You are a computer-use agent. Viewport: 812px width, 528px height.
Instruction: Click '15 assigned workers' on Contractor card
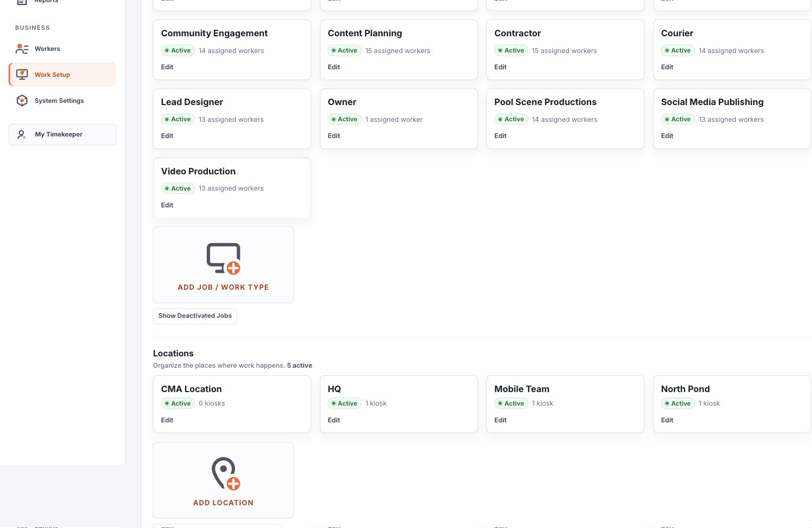[565, 51]
